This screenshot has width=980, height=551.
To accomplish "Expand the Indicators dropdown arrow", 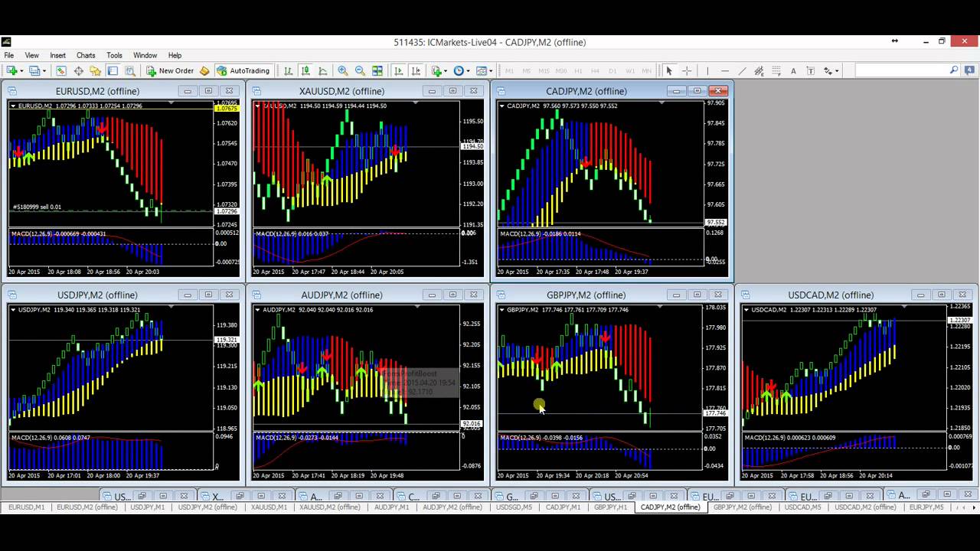I will (x=446, y=71).
